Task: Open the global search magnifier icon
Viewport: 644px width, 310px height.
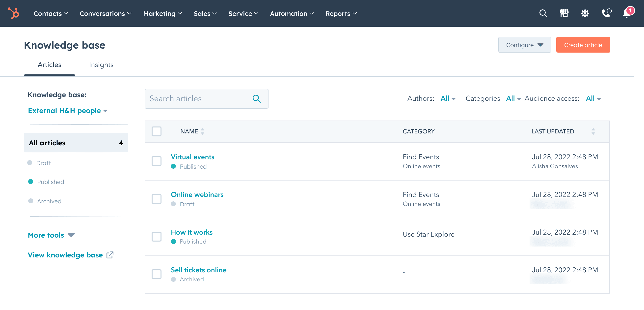Action: [x=543, y=13]
